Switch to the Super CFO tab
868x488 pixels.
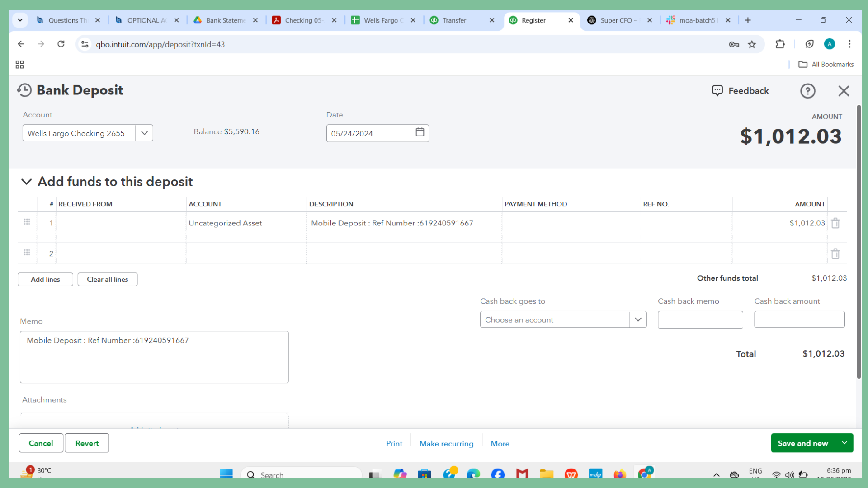point(620,20)
